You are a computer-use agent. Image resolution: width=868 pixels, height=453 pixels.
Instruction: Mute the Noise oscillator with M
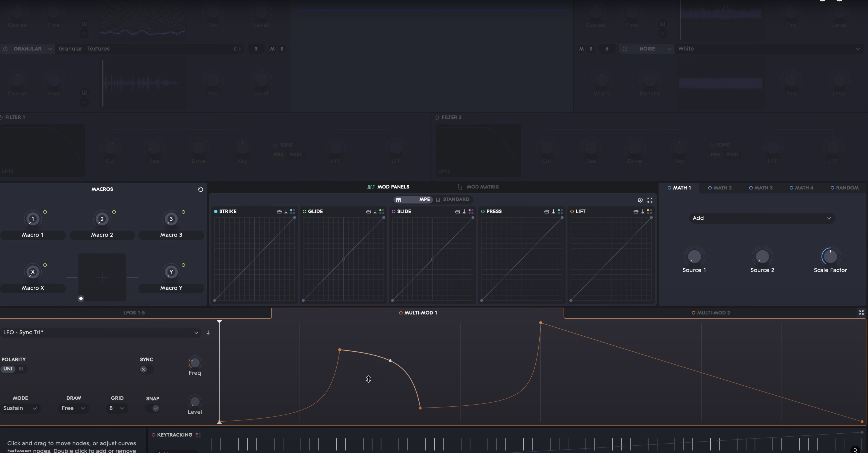pyautogui.click(x=581, y=49)
